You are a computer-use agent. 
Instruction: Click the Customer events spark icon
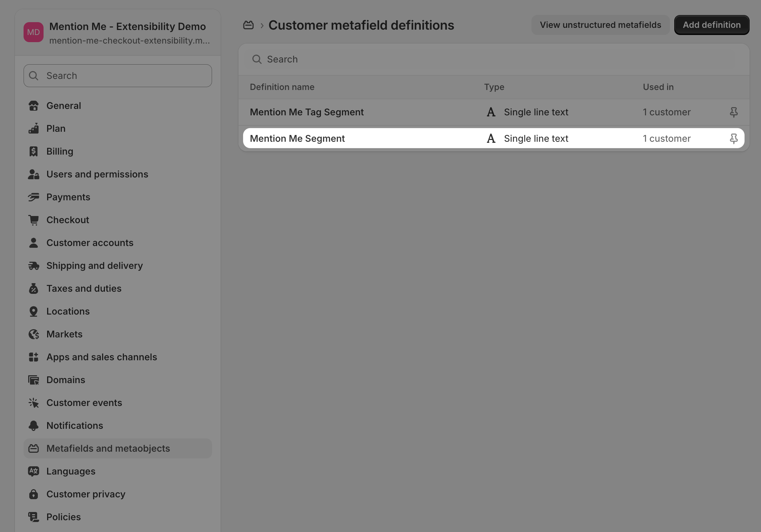point(34,403)
